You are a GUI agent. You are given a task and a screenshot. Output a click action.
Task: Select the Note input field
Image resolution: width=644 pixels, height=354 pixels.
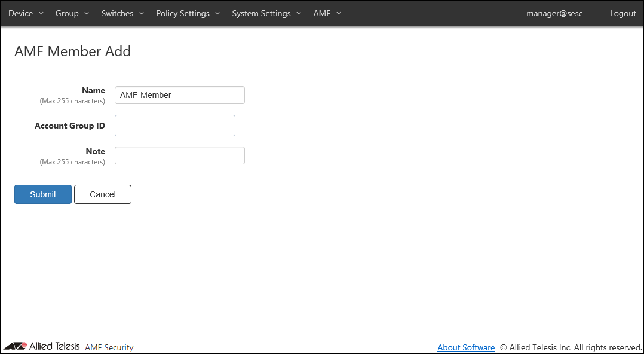[179, 155]
